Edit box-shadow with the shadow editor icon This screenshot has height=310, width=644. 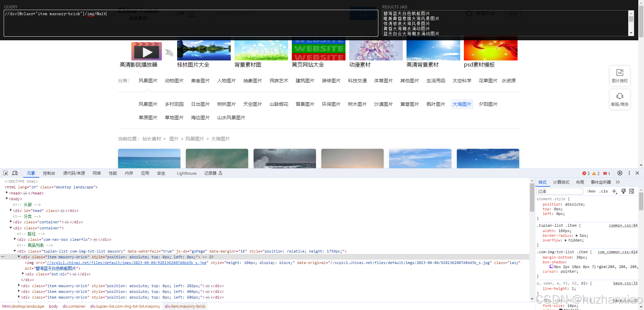(551, 267)
